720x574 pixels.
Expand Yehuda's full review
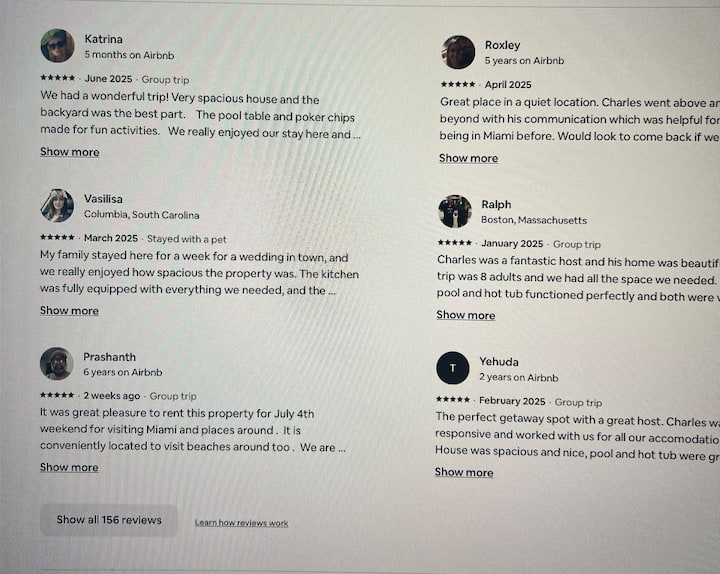[464, 472]
